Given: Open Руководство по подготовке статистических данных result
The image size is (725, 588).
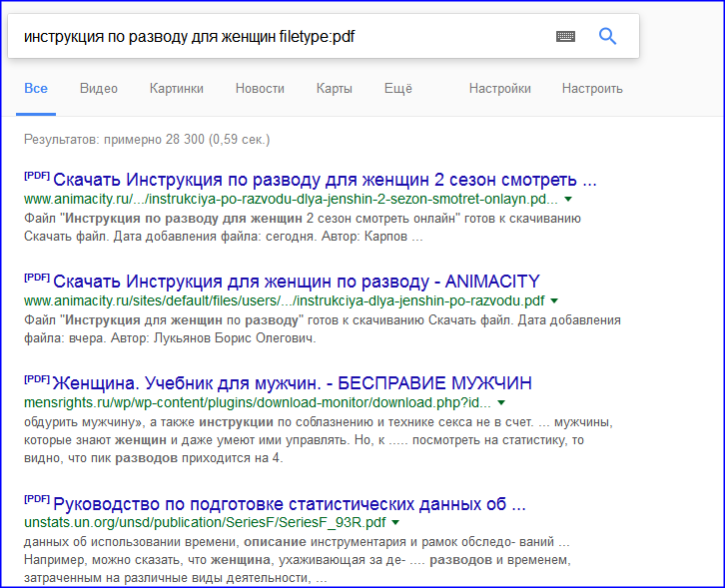Looking at the screenshot, I should (x=290, y=503).
